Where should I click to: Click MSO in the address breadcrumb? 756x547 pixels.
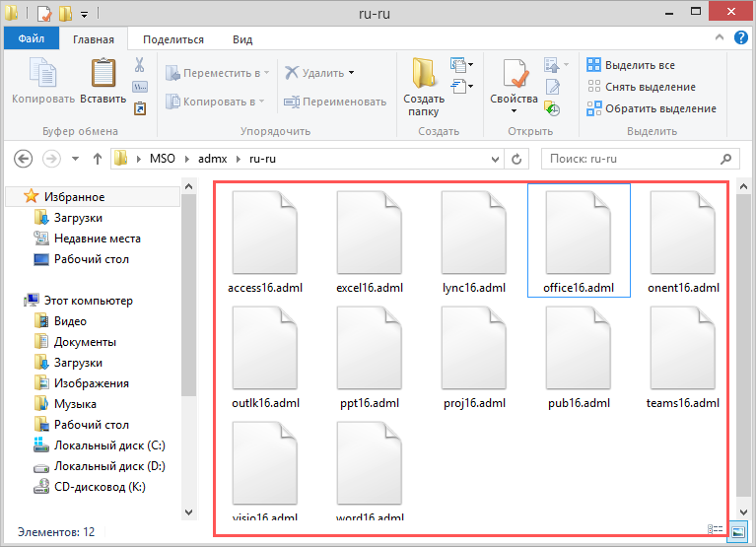(162, 159)
